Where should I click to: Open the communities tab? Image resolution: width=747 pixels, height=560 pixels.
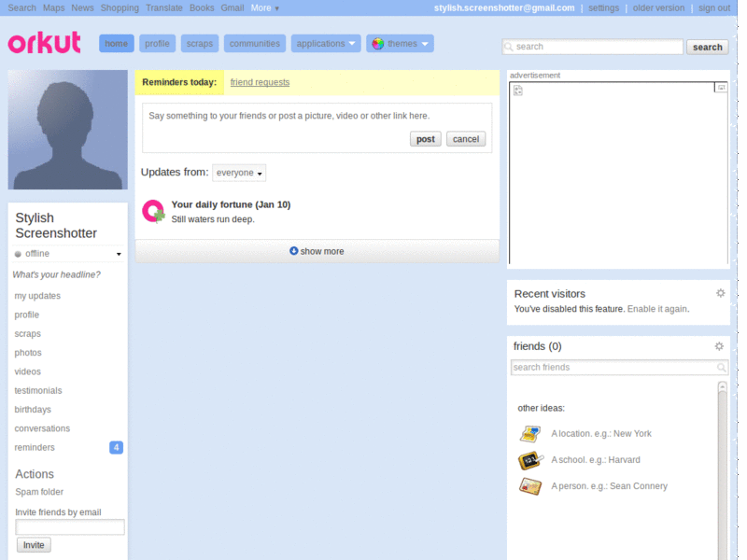tap(255, 44)
